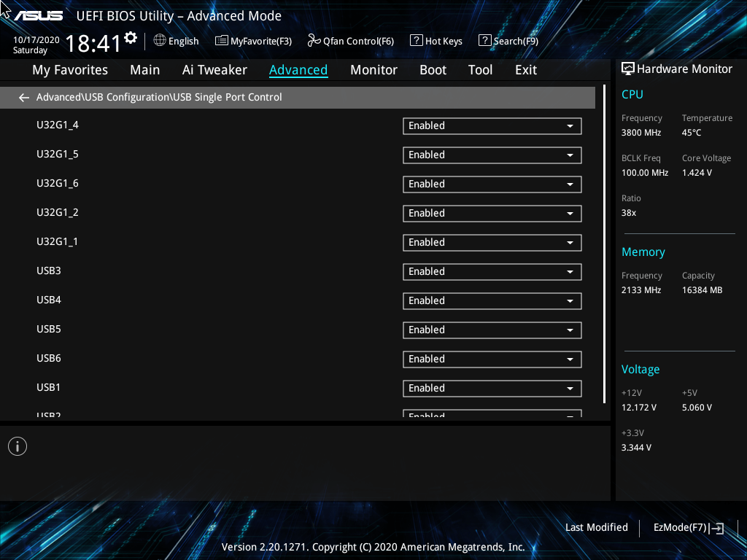747x560 pixels.
Task: Click the Hardware Monitor screen icon
Action: [628, 69]
